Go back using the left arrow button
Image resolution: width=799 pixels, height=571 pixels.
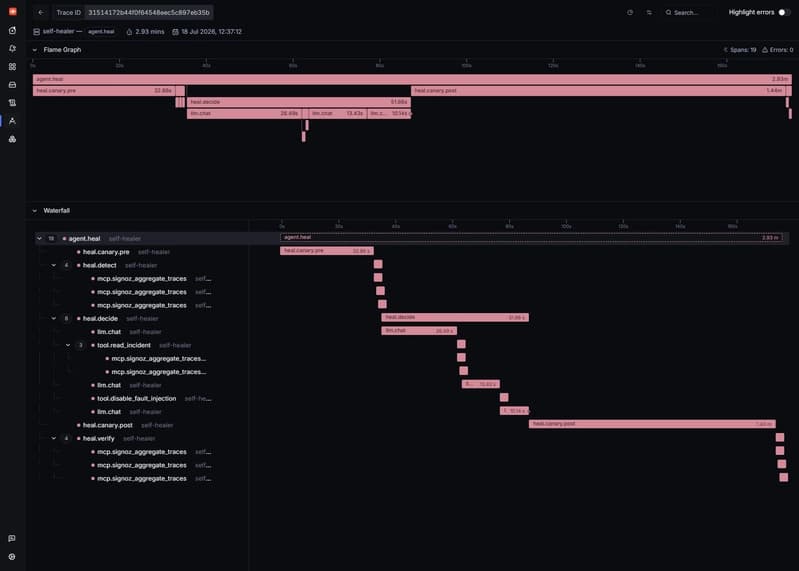pyautogui.click(x=41, y=12)
